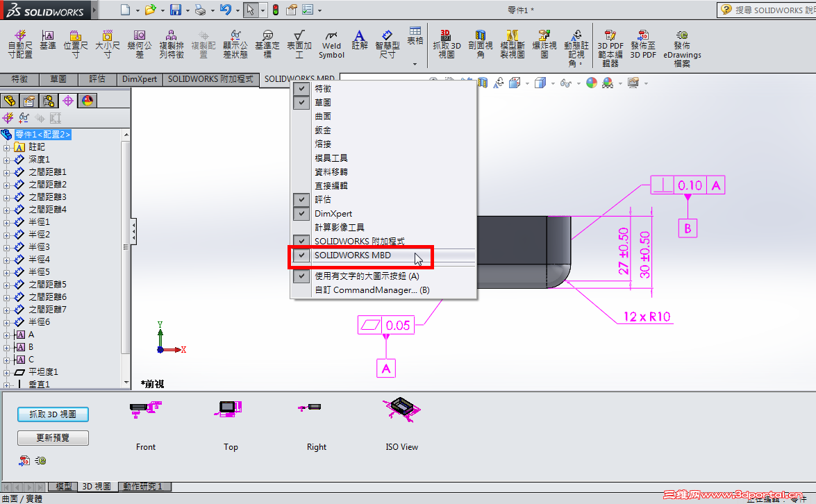Expand the 之間距離1 tree node

coord(6,173)
